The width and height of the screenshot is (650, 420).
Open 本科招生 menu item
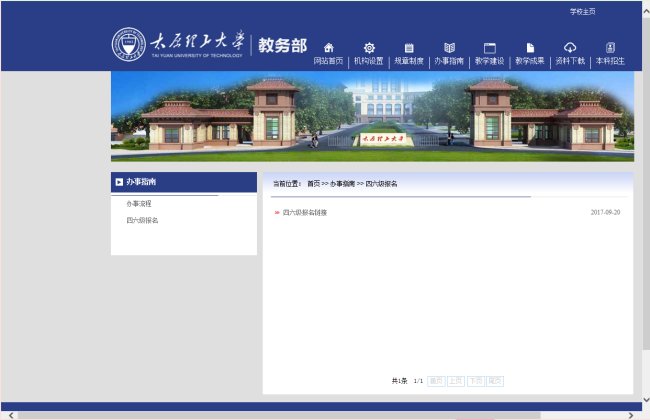[610, 61]
